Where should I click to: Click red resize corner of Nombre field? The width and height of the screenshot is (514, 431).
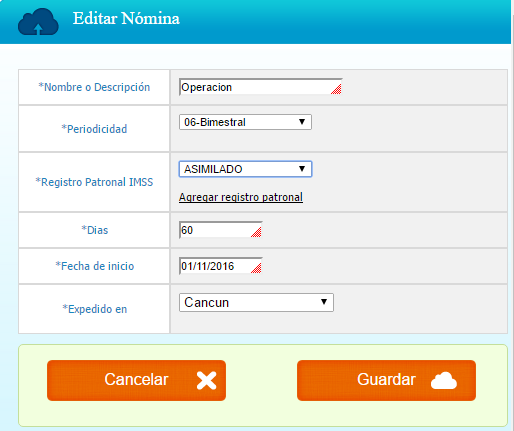[x=336, y=89]
